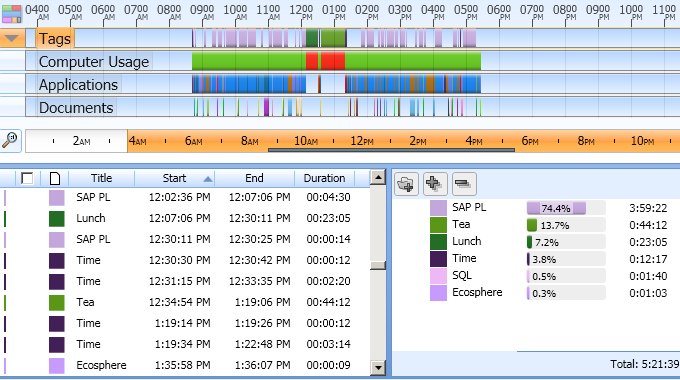Click the minus remove tag icon
The height and width of the screenshot is (380, 680).
pyautogui.click(x=464, y=184)
